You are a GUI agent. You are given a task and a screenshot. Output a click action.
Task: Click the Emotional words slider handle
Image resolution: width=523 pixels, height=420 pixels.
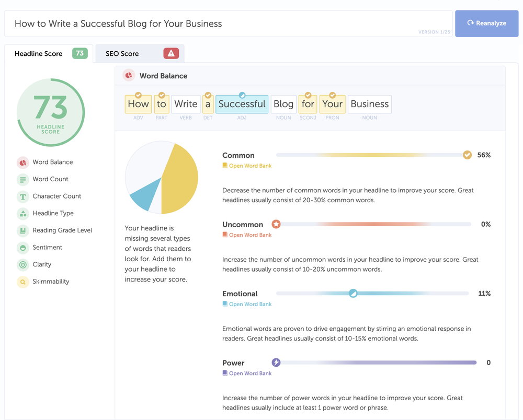click(353, 293)
